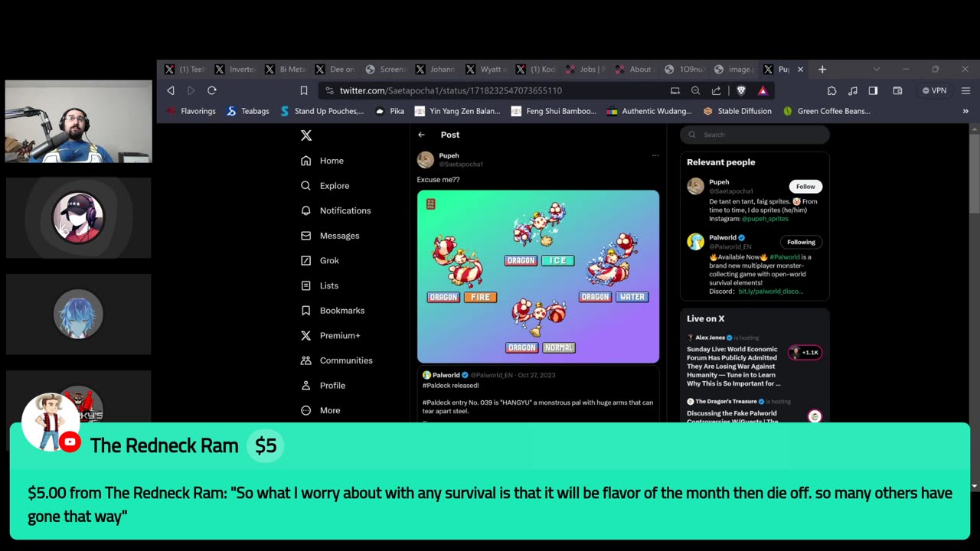This screenshot has height=551, width=980.
Task: Switch to the Jobs browser tab
Action: pyautogui.click(x=586, y=69)
